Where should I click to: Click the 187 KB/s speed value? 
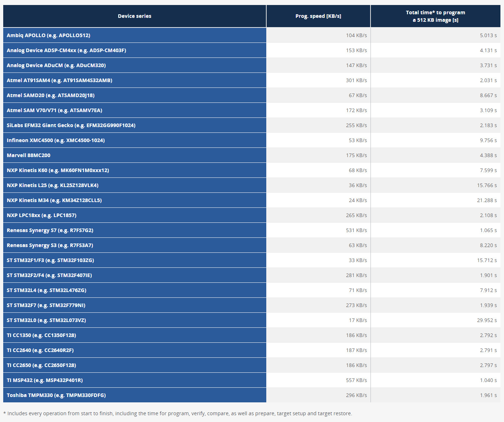click(x=356, y=350)
